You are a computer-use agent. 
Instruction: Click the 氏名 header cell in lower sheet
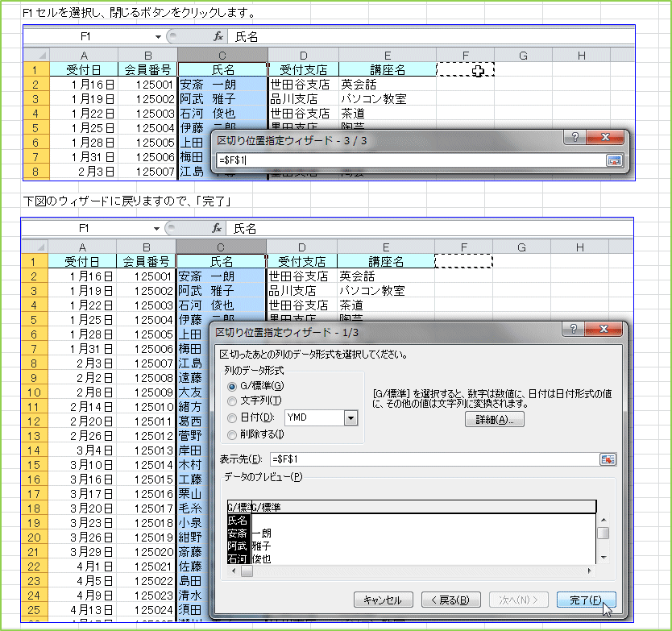pyautogui.click(x=221, y=261)
